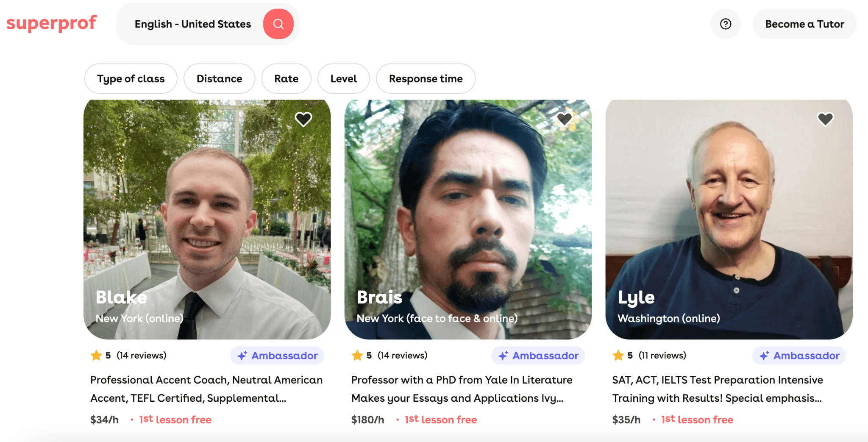
Task: Expand the Level filter
Action: [x=343, y=79]
